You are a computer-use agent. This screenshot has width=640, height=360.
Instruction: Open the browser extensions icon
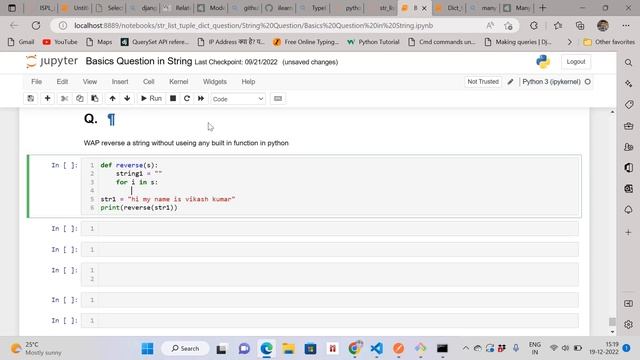point(534,26)
